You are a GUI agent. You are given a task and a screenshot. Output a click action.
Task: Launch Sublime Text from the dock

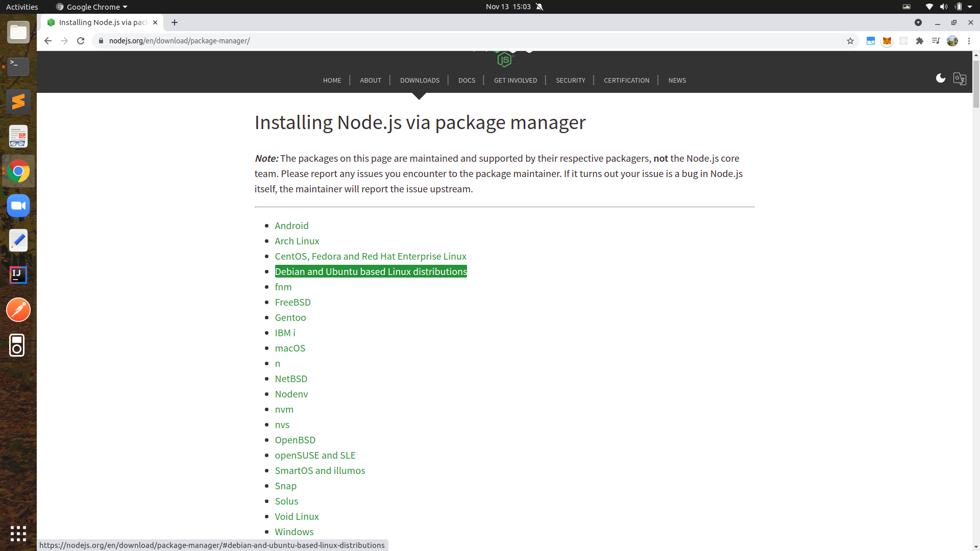point(18,102)
